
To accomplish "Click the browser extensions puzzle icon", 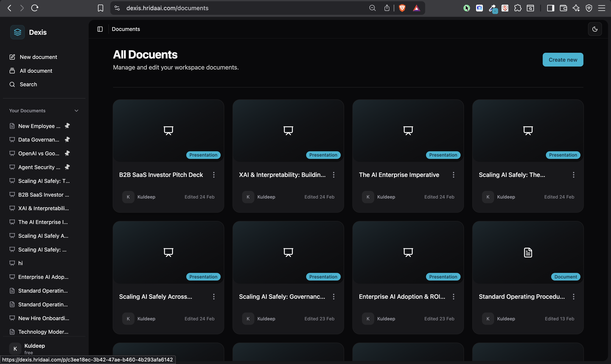I will pyautogui.click(x=518, y=8).
